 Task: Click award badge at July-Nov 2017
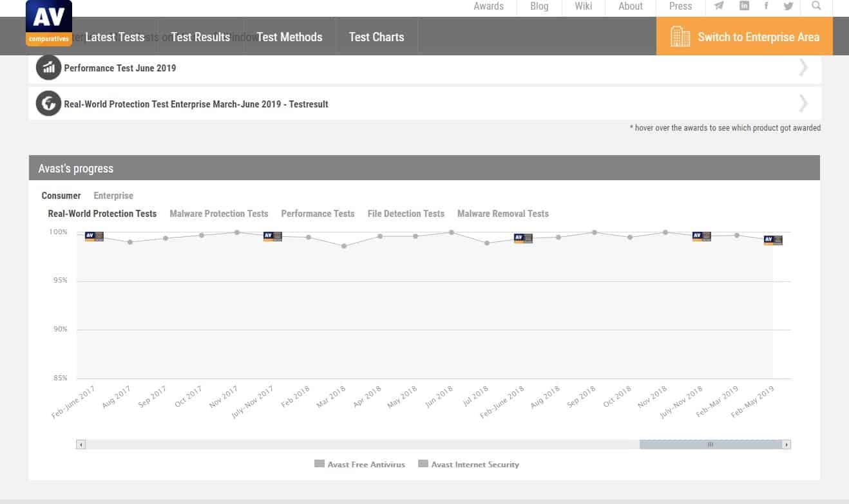[272, 236]
